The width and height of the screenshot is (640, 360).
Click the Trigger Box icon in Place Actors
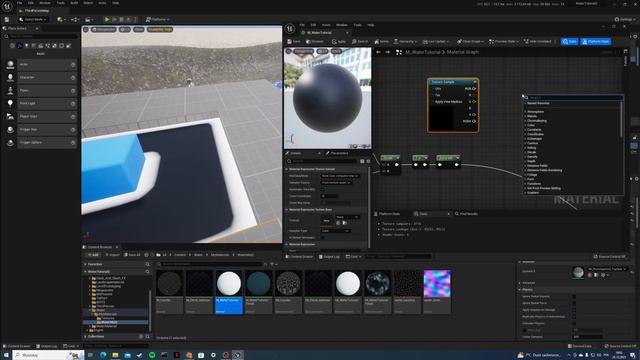[10, 129]
